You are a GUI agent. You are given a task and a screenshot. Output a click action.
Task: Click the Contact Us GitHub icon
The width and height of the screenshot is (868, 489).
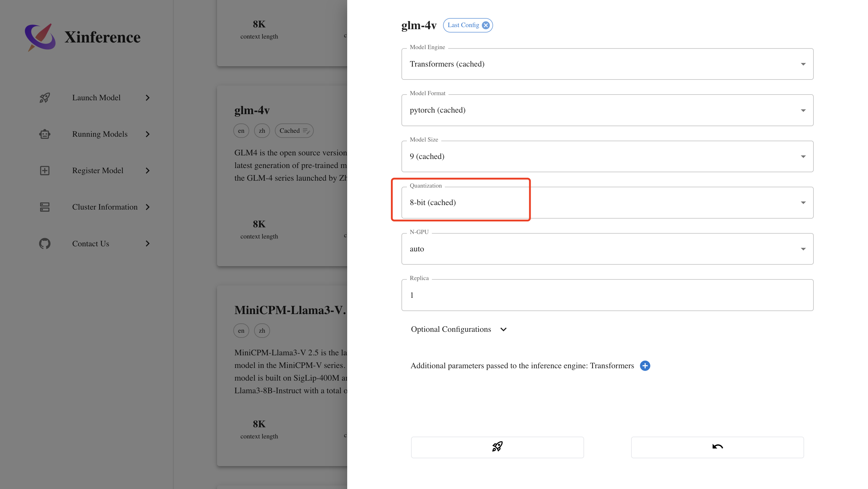click(45, 243)
